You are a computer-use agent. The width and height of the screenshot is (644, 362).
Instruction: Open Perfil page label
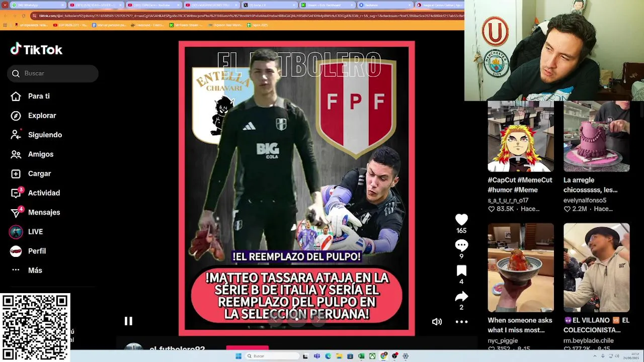point(37,251)
